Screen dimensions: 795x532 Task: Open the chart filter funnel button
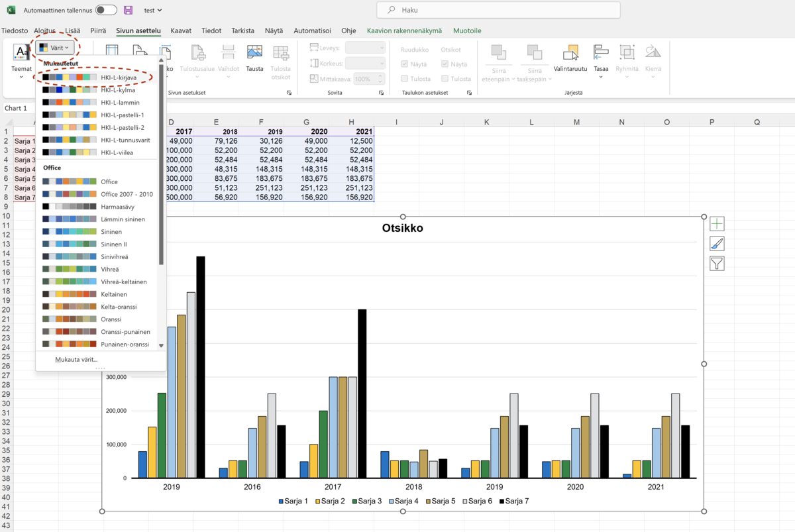[x=716, y=264]
